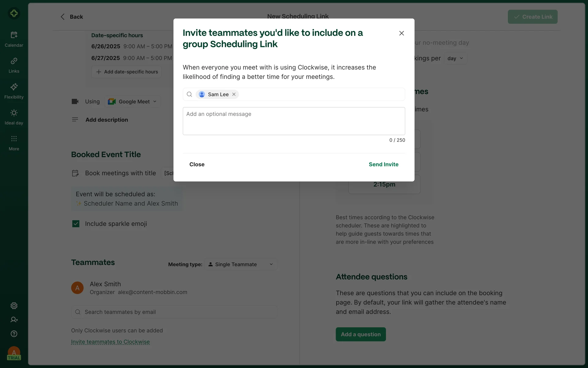The image size is (588, 368).
Task: Remove Sam Lee chip from invite field
Action: pyautogui.click(x=234, y=94)
